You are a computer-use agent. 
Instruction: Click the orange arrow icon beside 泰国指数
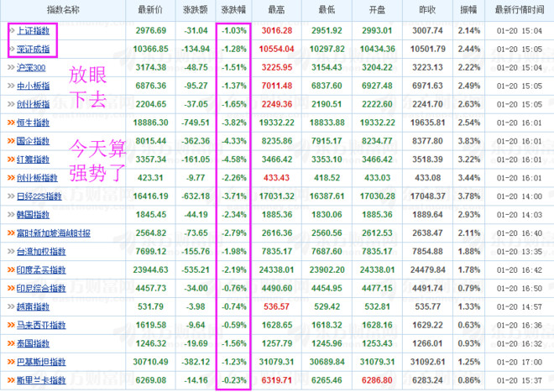pyautogui.click(x=11, y=343)
